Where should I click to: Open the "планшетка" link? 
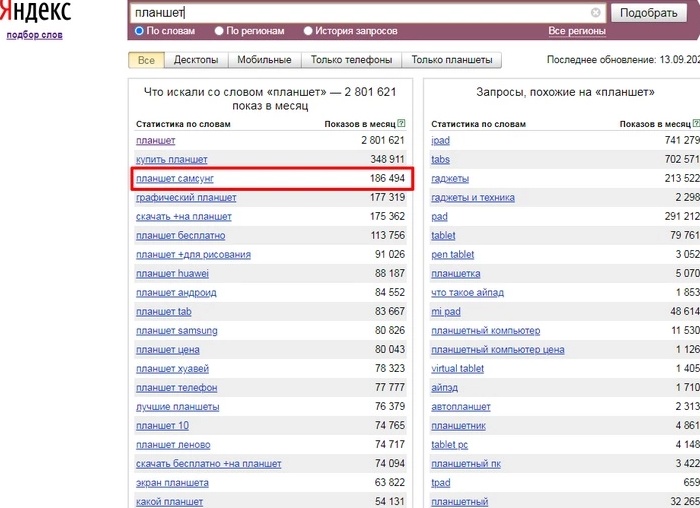(x=455, y=274)
